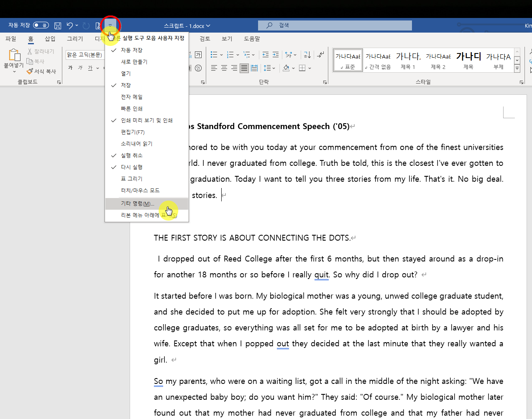The image size is (532, 419).
Task: Select 표 그리기 menu entry
Action: click(x=147, y=179)
